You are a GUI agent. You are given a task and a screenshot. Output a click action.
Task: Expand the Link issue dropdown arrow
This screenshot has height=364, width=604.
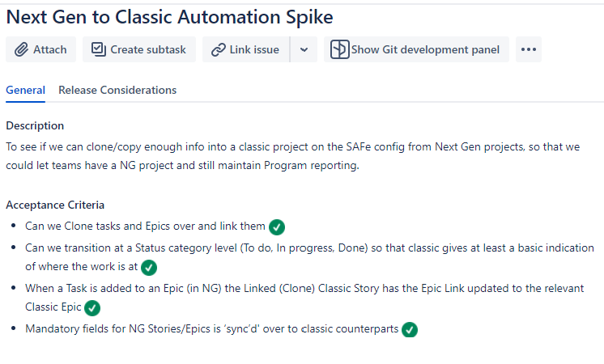pyautogui.click(x=304, y=49)
